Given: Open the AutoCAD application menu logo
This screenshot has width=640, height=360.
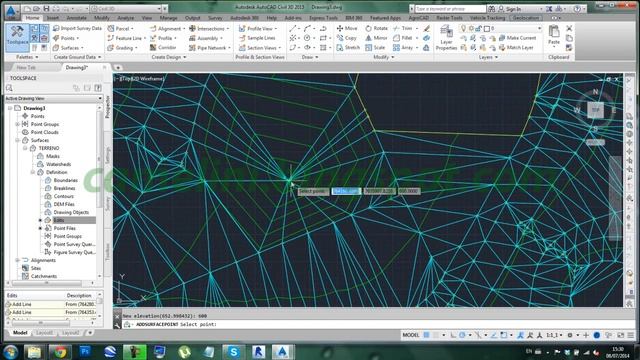Looking at the screenshot, I should pos(11,11).
